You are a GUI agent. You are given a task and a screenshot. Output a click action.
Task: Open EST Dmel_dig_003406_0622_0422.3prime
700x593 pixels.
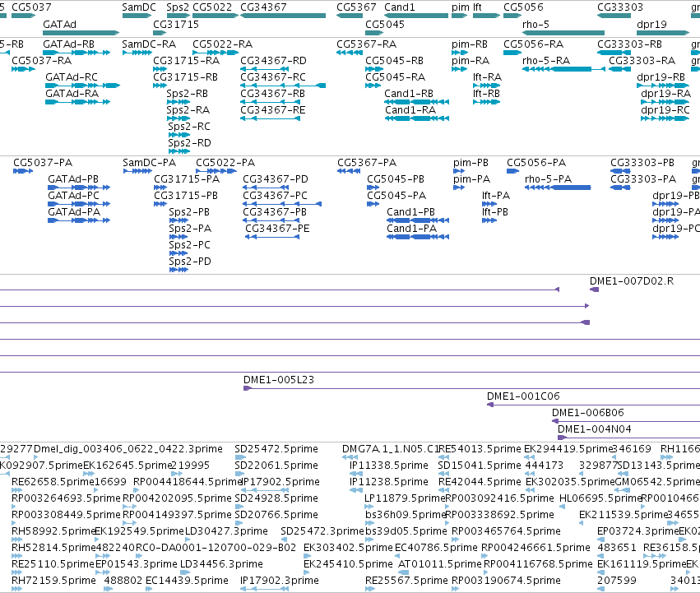click(128, 449)
